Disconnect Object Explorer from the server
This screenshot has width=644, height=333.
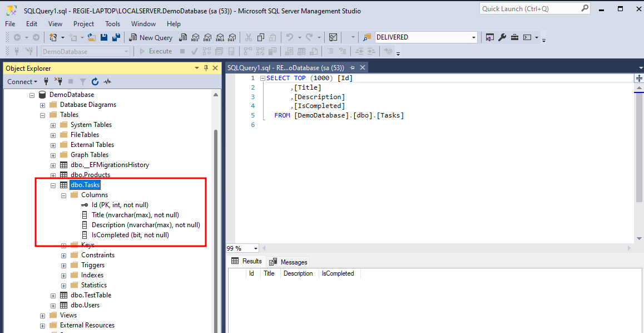point(58,81)
